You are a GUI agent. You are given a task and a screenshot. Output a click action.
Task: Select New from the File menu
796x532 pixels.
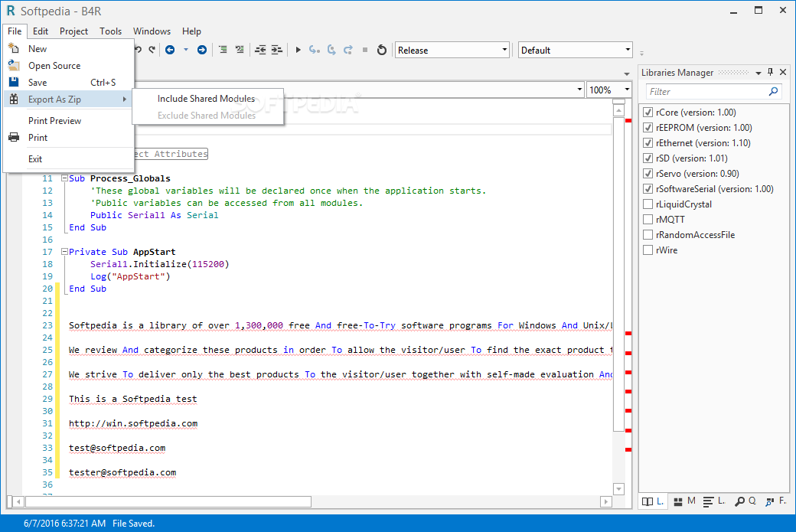pos(69,49)
